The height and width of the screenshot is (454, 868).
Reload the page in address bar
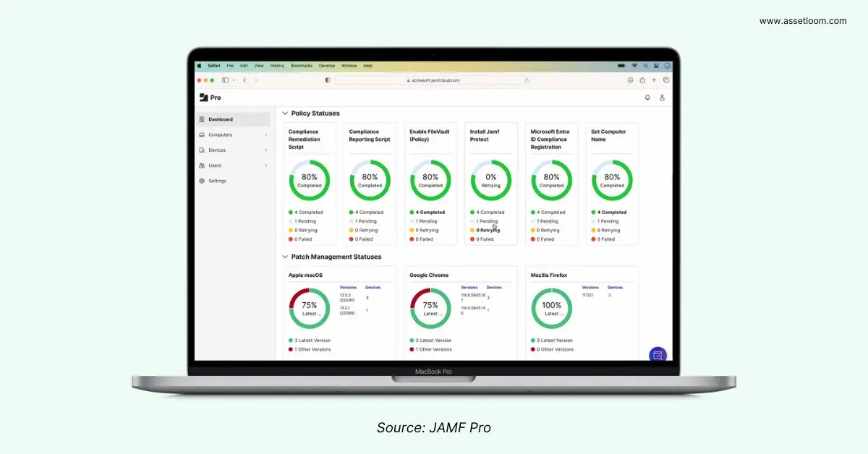click(527, 80)
